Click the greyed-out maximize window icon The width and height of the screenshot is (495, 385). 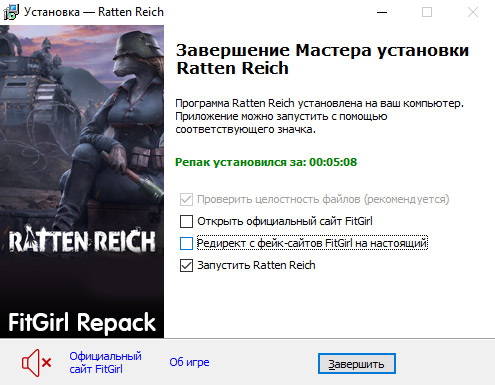click(427, 12)
